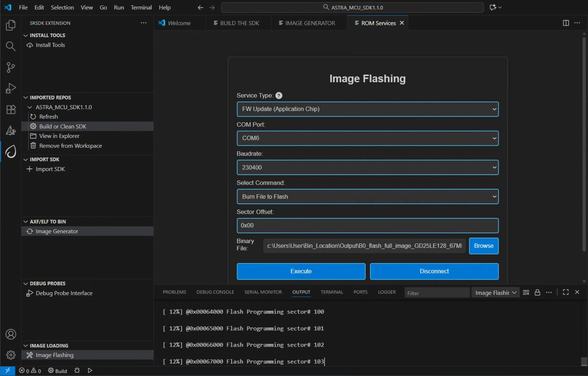Click the Service Type help icon
Screen dimensions: 588x376
pos(279,96)
